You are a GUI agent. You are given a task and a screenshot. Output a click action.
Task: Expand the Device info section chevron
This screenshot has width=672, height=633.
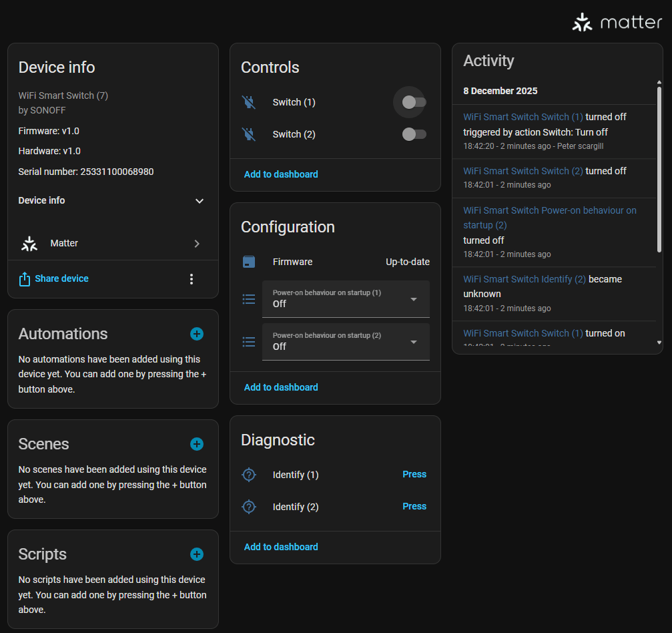(199, 201)
